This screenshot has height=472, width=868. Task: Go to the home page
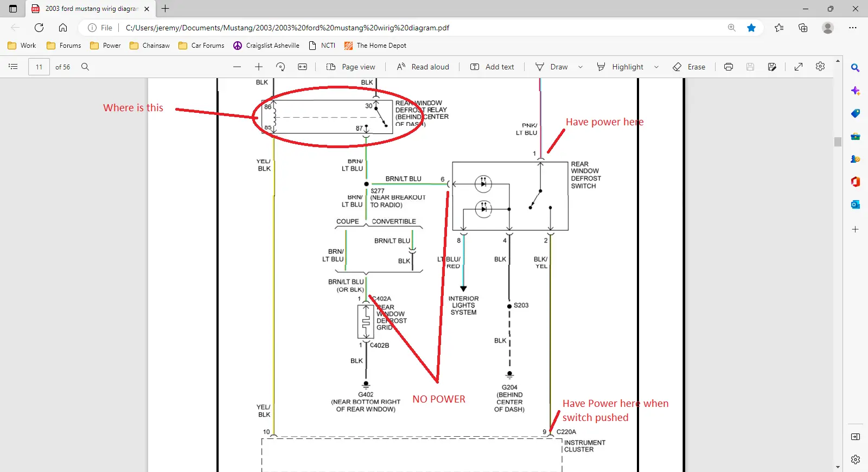(x=63, y=28)
